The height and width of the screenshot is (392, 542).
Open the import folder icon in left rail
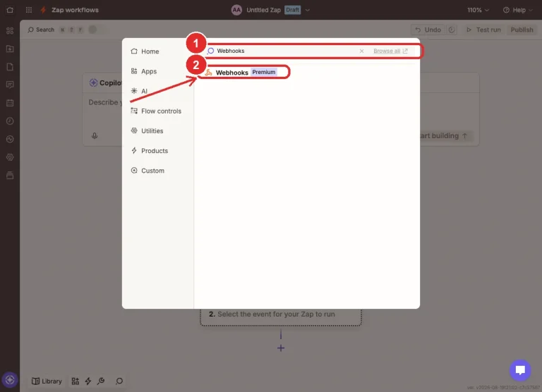[x=10, y=49]
